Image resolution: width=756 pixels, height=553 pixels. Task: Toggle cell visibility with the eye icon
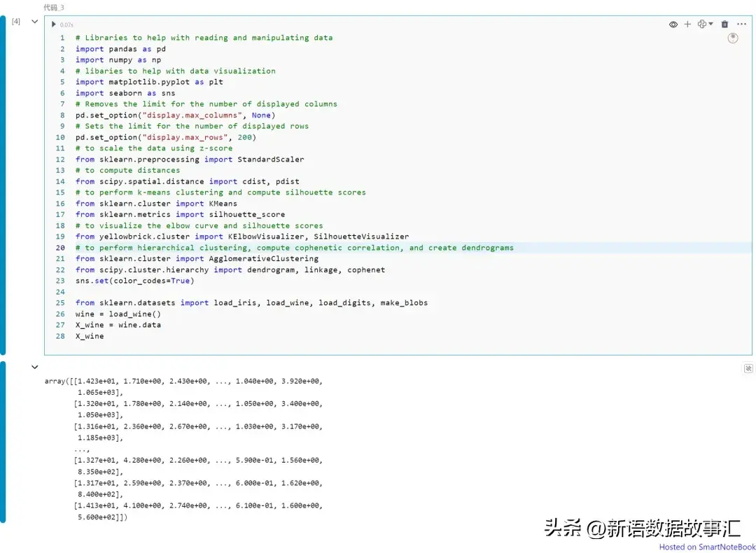pyautogui.click(x=673, y=24)
